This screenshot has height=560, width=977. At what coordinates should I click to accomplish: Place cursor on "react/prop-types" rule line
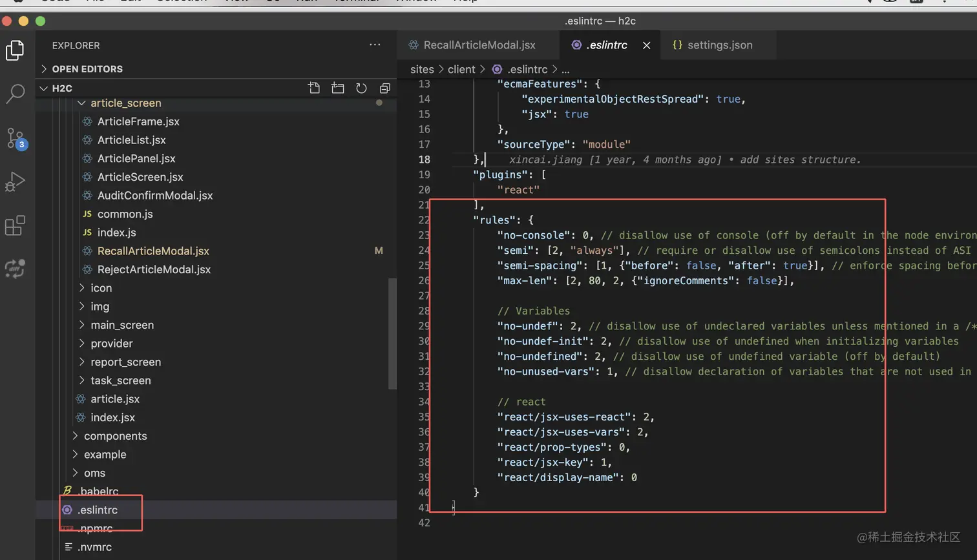(563, 448)
